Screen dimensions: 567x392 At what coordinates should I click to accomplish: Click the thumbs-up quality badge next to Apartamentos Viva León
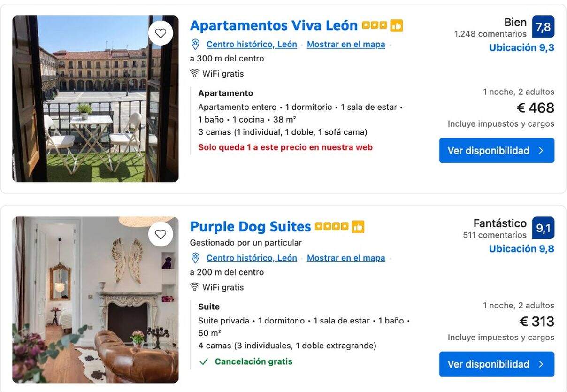[x=397, y=25]
